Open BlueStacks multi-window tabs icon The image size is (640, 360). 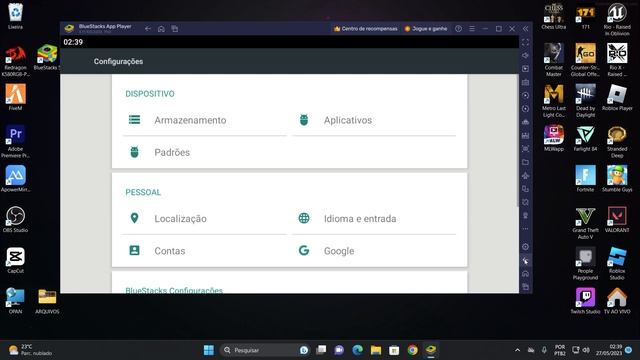(175, 29)
